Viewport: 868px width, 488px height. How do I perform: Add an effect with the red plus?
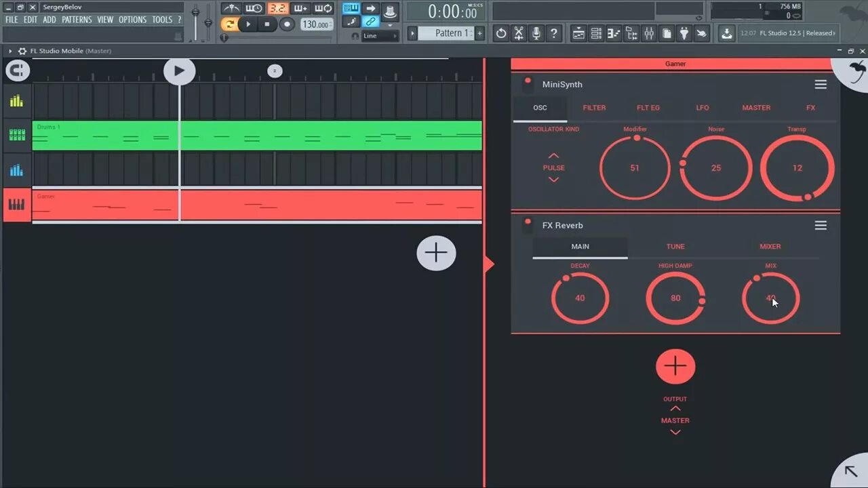675,367
